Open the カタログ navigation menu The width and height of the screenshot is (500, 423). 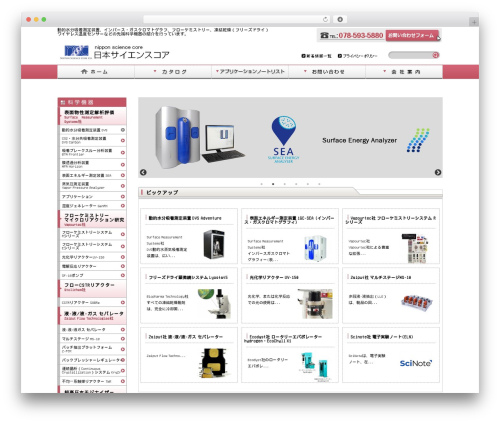click(173, 72)
